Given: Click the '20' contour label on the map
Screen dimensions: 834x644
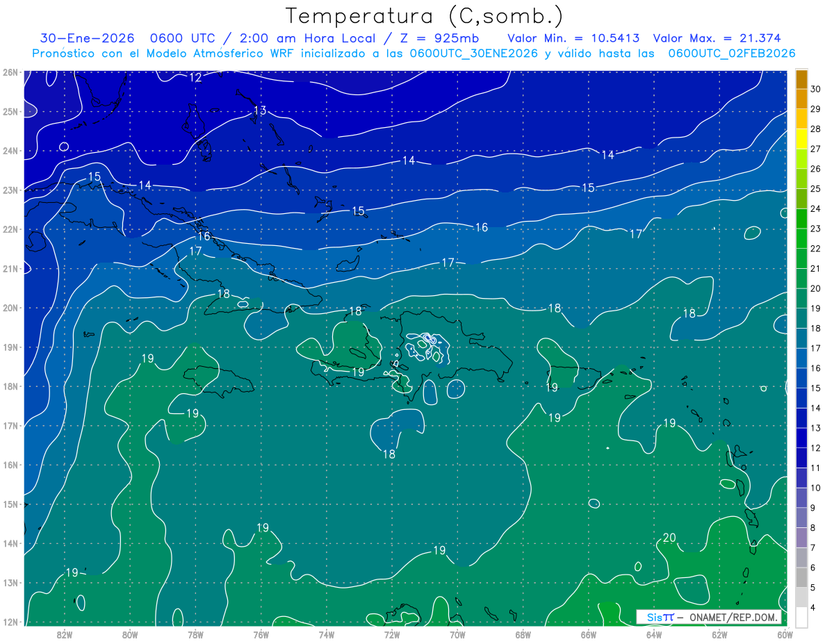Looking at the screenshot, I should pos(669,538).
